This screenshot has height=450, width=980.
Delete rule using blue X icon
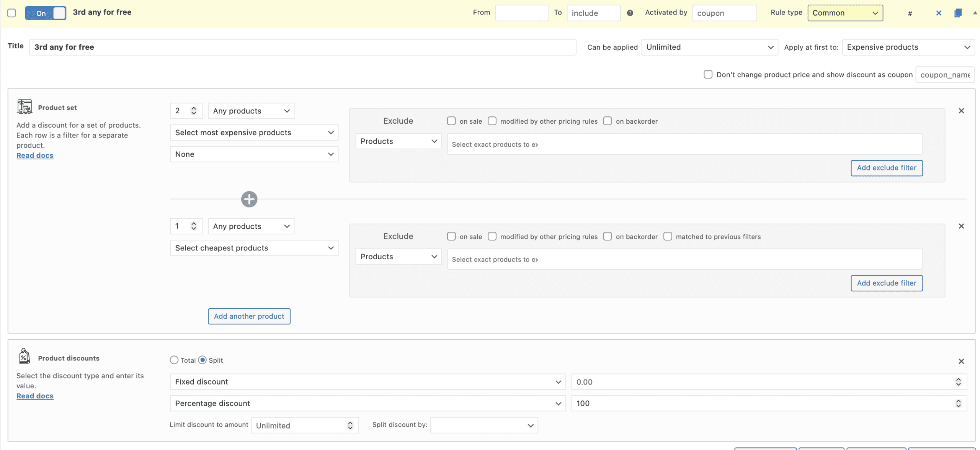point(939,13)
